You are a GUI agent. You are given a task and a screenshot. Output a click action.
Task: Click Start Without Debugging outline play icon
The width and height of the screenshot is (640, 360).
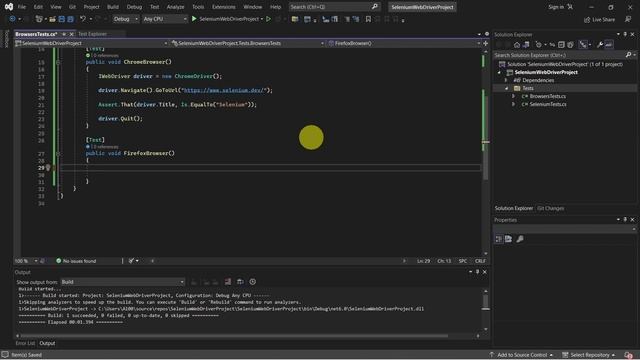click(x=269, y=19)
